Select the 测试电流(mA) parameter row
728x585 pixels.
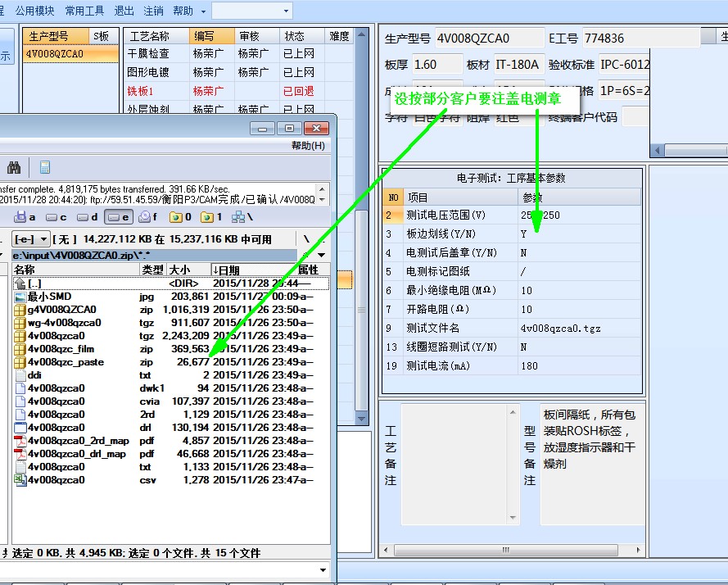[x=512, y=365]
